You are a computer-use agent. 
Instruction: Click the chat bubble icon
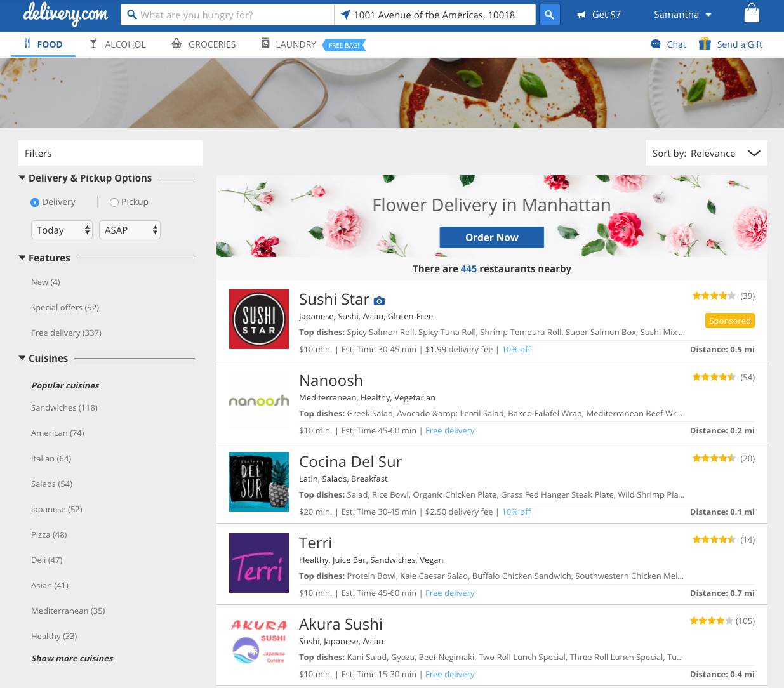tap(656, 44)
